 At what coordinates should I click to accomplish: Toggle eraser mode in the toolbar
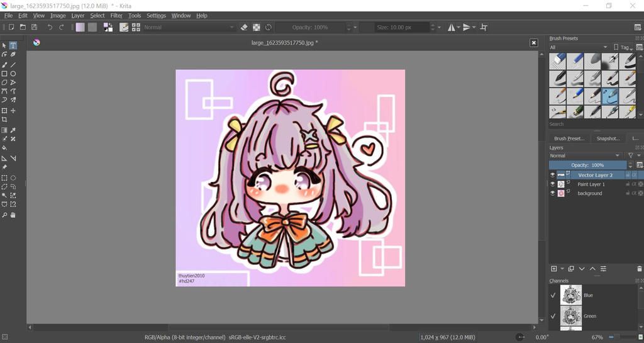[245, 27]
